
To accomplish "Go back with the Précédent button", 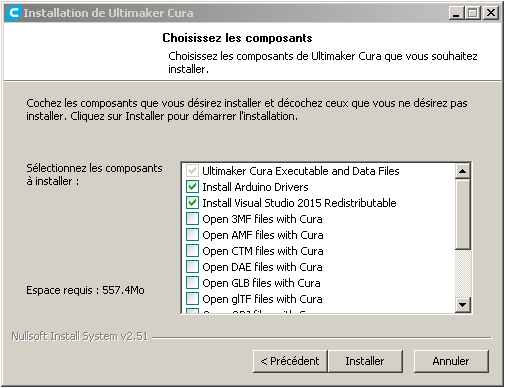I will tap(290, 361).
